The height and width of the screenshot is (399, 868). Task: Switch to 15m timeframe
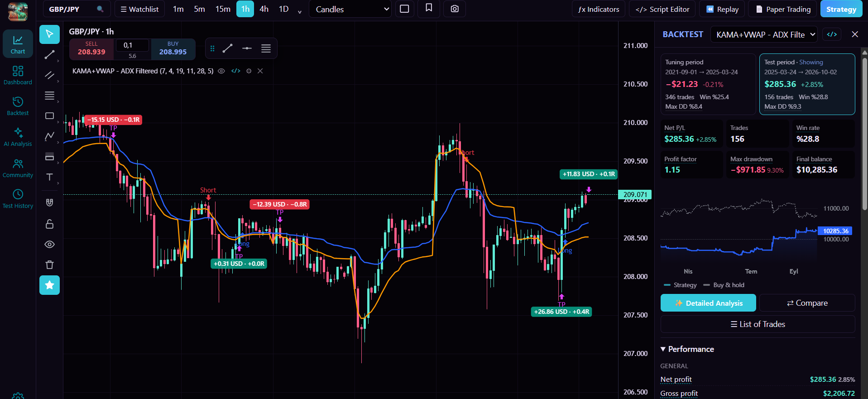[223, 9]
